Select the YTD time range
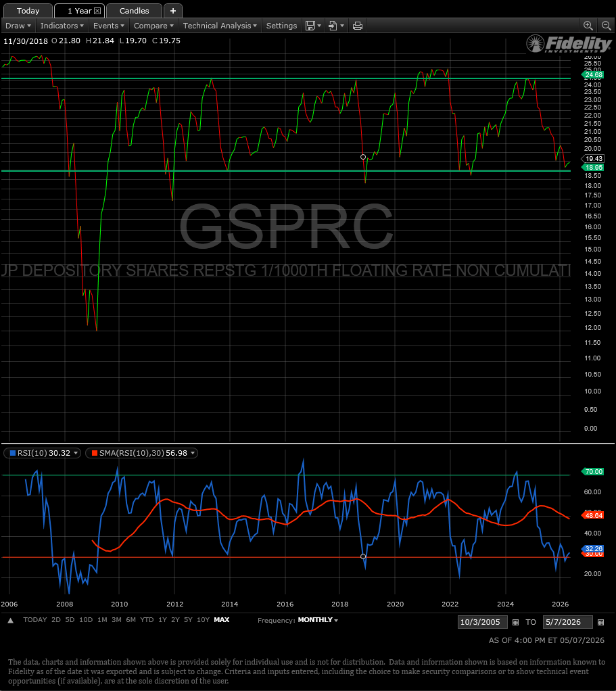Image resolution: width=616 pixels, height=691 pixels. [147, 619]
